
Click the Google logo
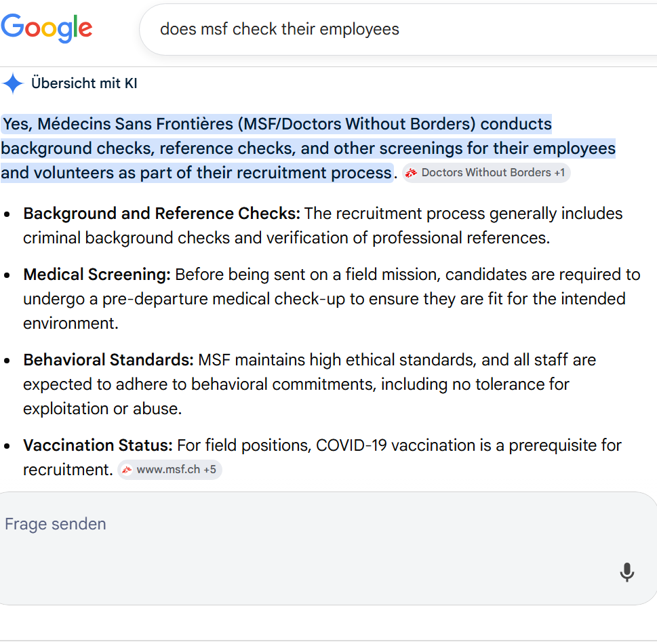pos(47,28)
